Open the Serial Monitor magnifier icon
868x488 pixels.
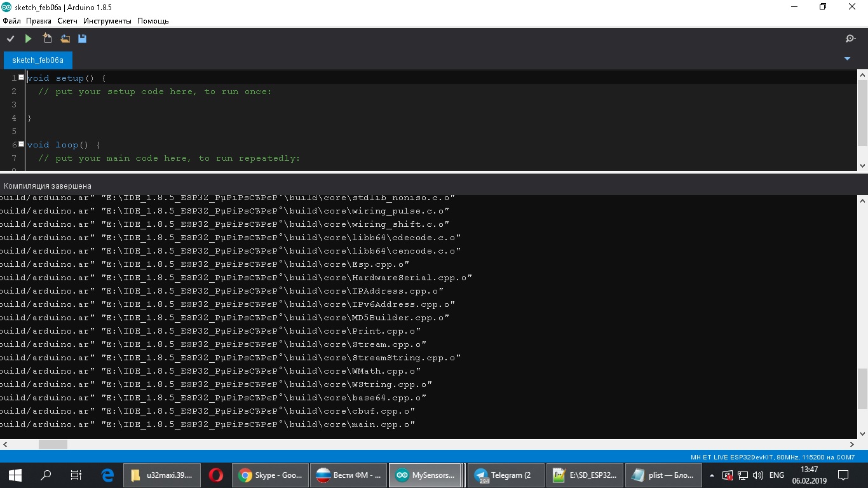point(850,39)
